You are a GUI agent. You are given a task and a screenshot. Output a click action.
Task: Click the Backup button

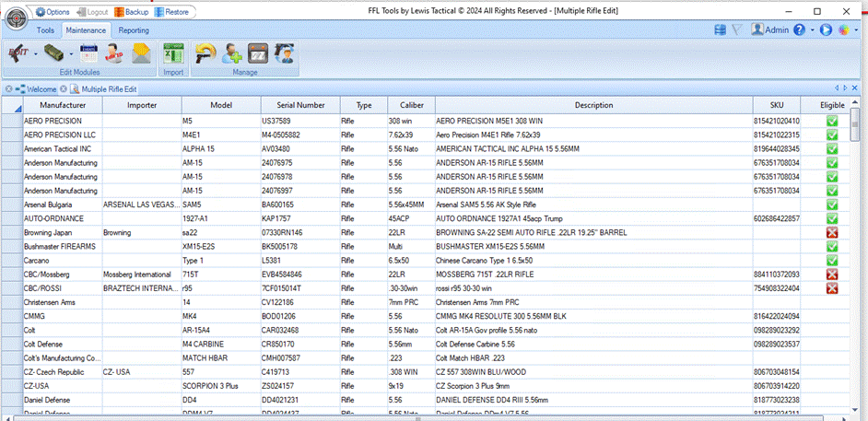point(131,12)
